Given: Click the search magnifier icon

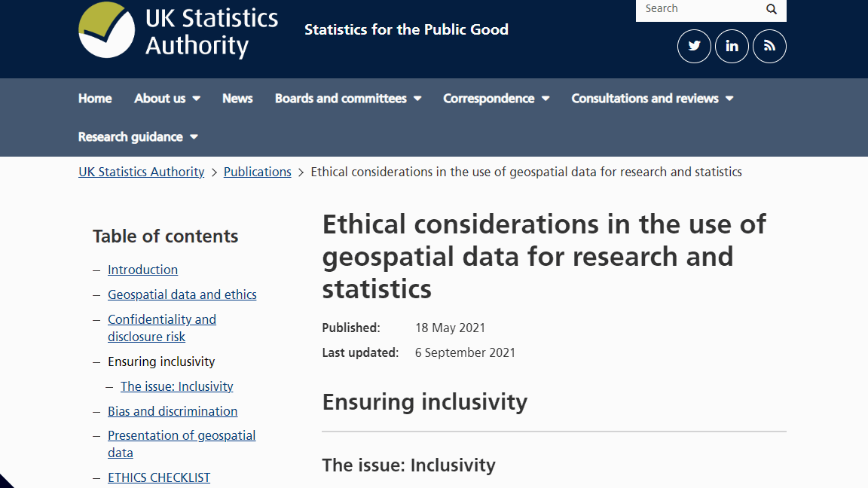Looking at the screenshot, I should pos(772,9).
